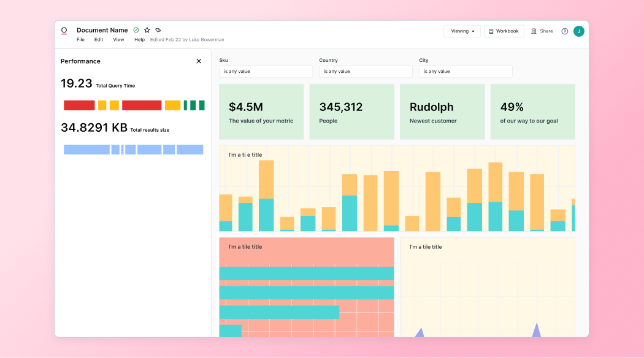Click the Share button
This screenshot has width=644, height=358.
point(542,31)
